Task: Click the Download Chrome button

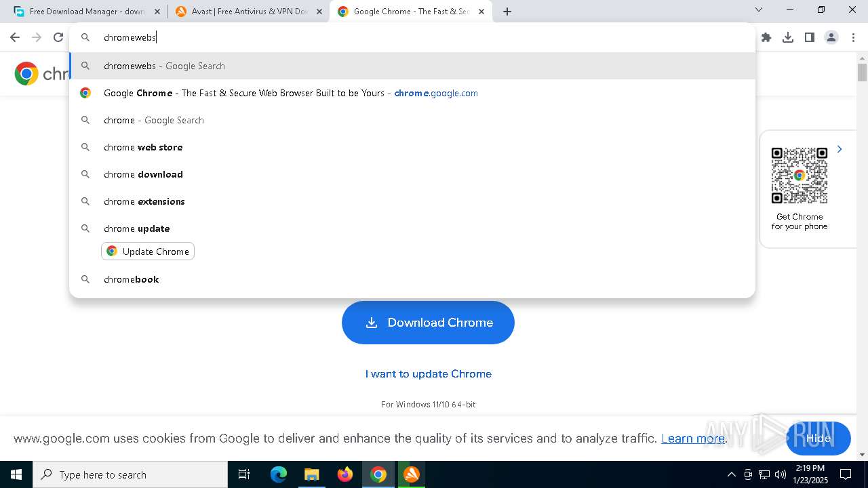Action: point(428,323)
